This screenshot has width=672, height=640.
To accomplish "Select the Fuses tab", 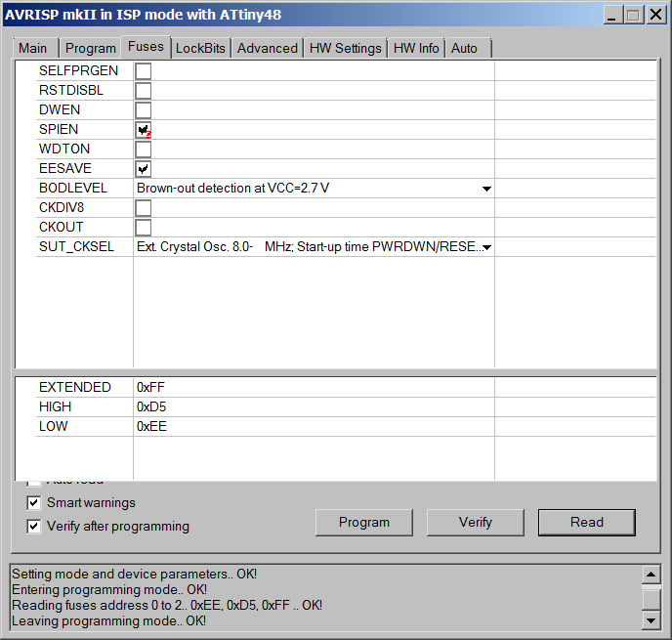I will point(146,46).
